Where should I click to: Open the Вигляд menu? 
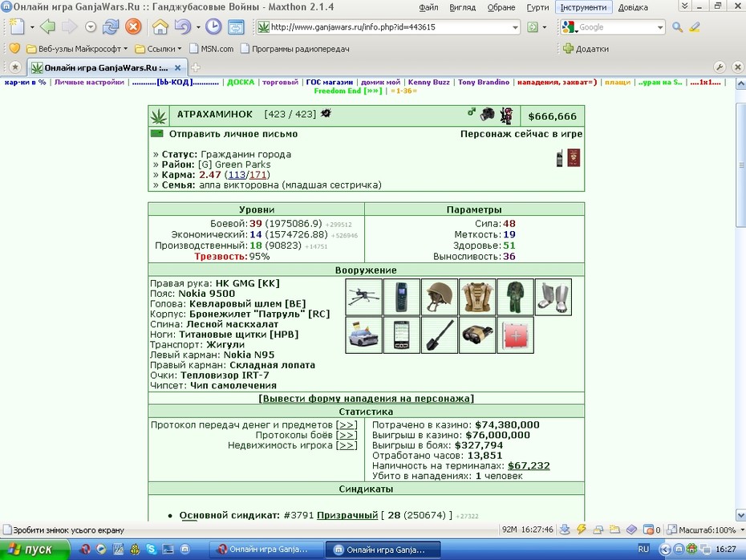(463, 7)
